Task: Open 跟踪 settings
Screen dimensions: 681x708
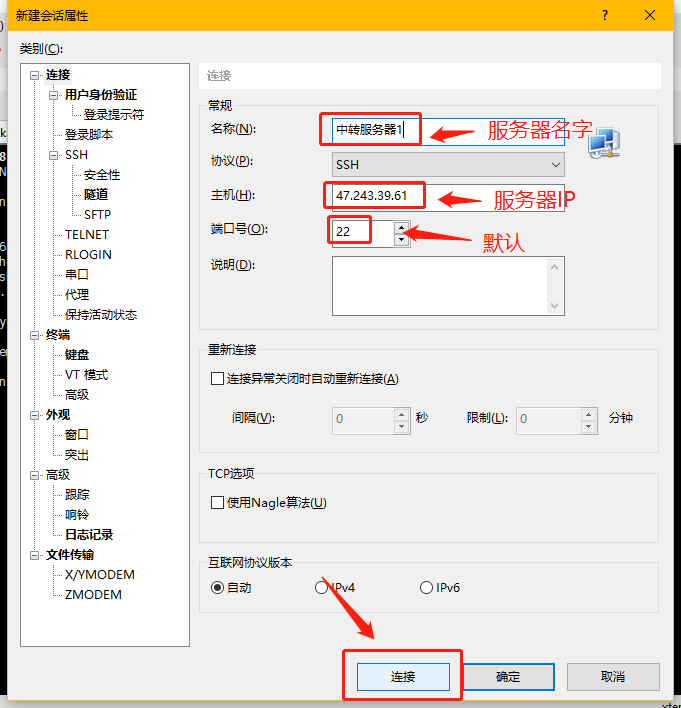Action: [77, 495]
